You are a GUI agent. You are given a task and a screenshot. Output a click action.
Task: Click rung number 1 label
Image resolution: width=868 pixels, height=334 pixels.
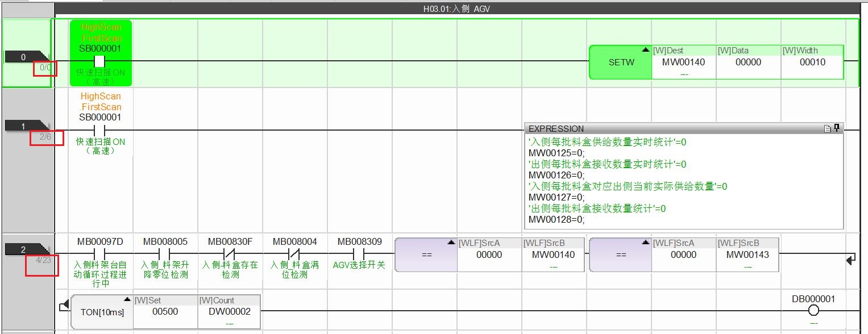(24, 126)
